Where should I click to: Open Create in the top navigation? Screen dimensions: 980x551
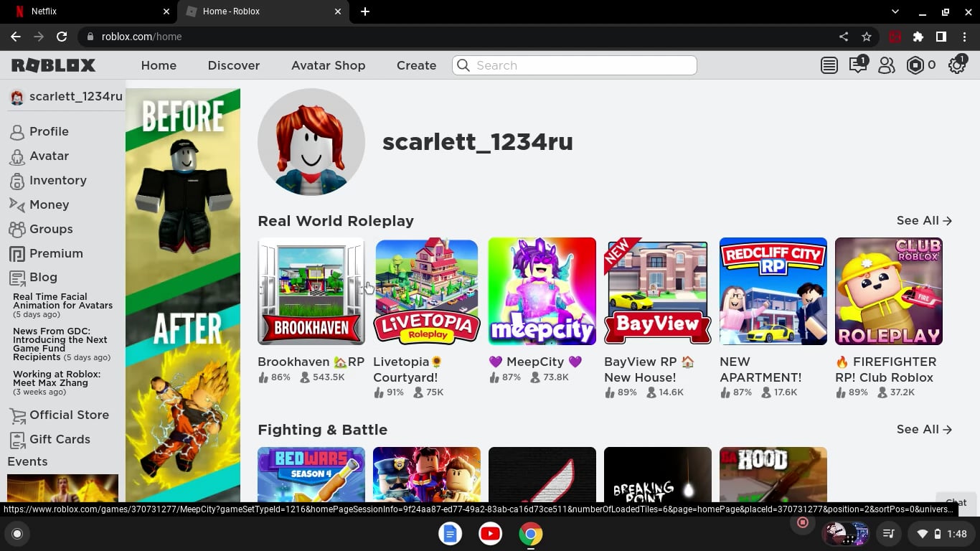[x=417, y=65]
